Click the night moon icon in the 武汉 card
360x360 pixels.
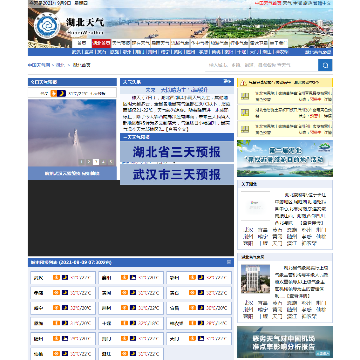65,277
